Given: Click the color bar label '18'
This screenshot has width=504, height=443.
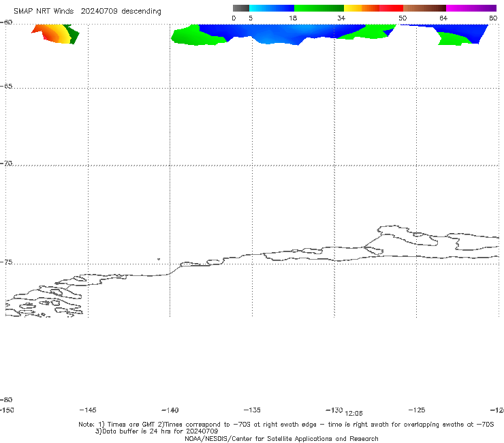Looking at the screenshot, I should pos(293,18).
